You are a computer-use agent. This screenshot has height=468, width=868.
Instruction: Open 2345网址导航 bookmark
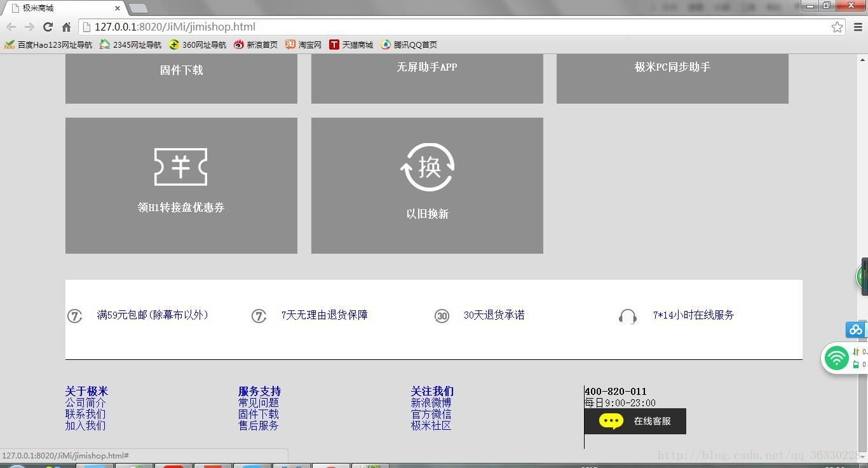tap(131, 45)
